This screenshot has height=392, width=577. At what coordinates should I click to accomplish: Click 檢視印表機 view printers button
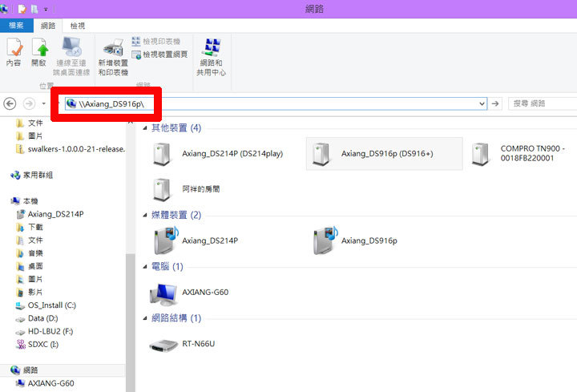click(156, 41)
